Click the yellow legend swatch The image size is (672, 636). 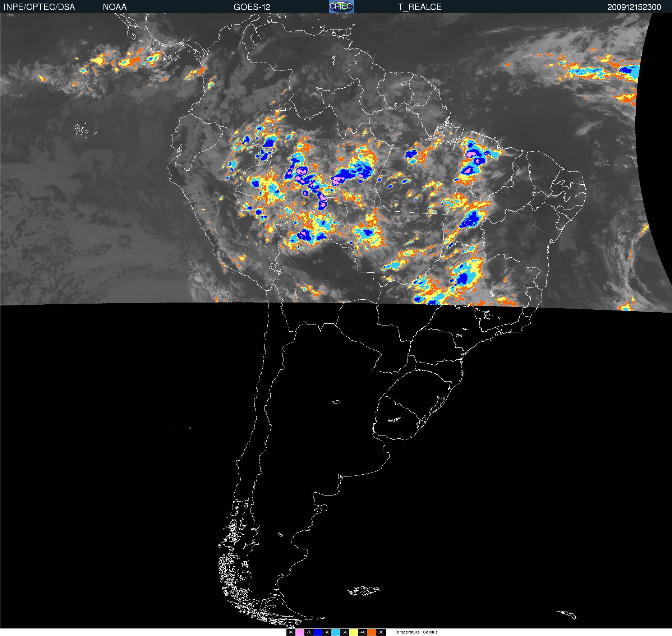coord(354,632)
